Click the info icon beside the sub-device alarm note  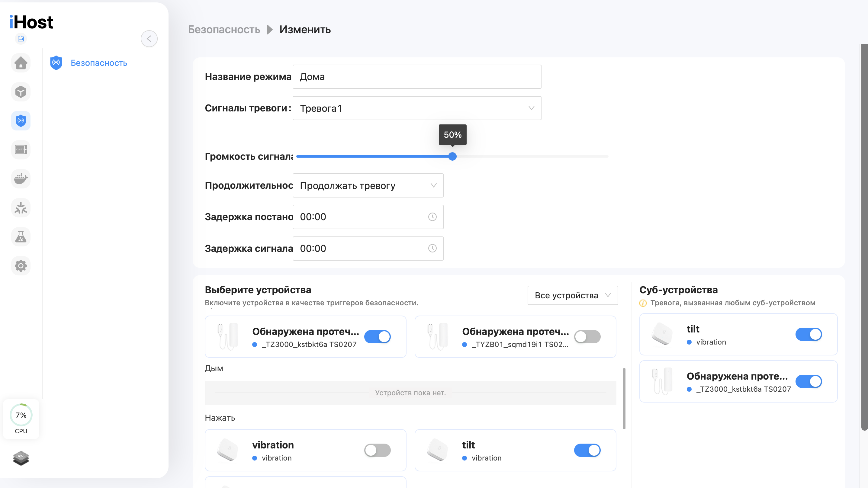pyautogui.click(x=643, y=303)
